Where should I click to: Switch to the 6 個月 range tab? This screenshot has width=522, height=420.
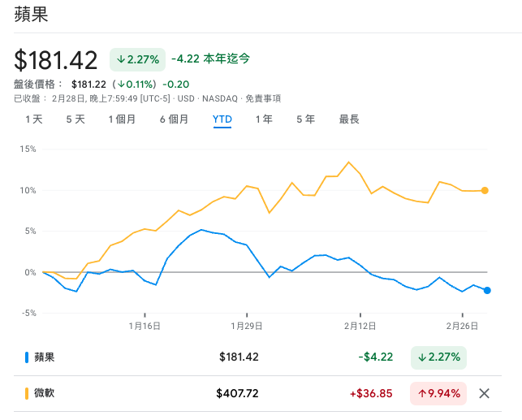click(174, 119)
